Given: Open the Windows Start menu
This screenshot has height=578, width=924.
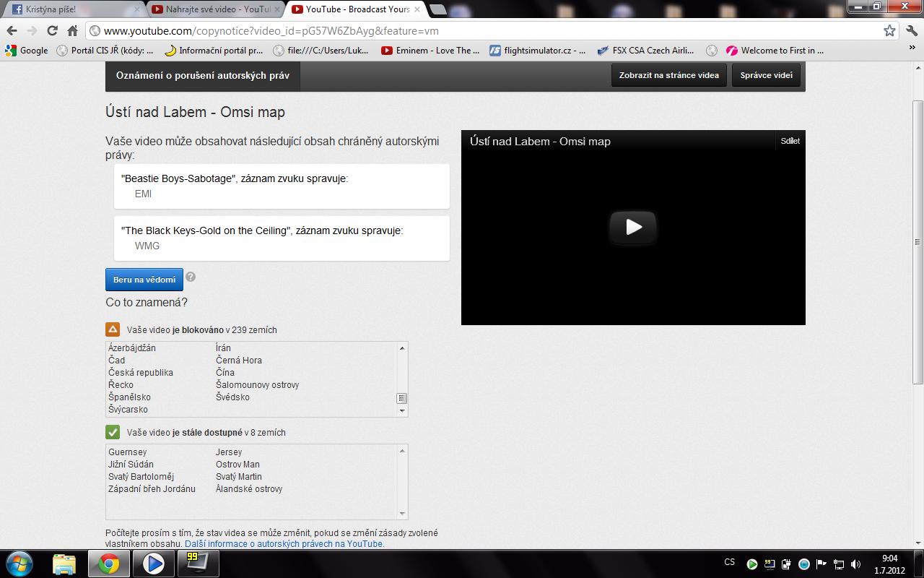Looking at the screenshot, I should (19, 563).
